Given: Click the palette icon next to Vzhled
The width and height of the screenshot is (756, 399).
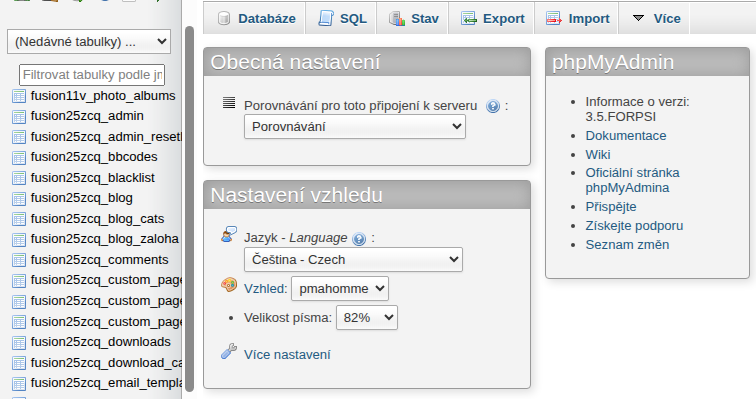Looking at the screenshot, I should [229, 285].
